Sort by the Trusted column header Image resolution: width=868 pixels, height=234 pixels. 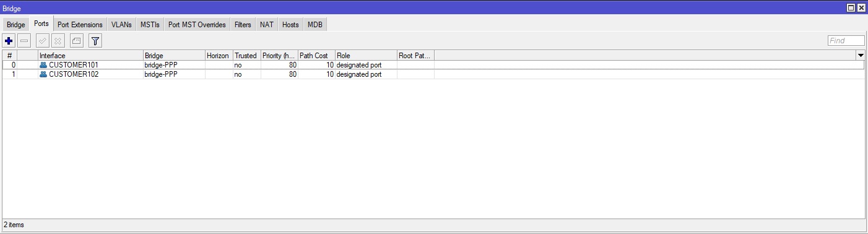pos(247,56)
